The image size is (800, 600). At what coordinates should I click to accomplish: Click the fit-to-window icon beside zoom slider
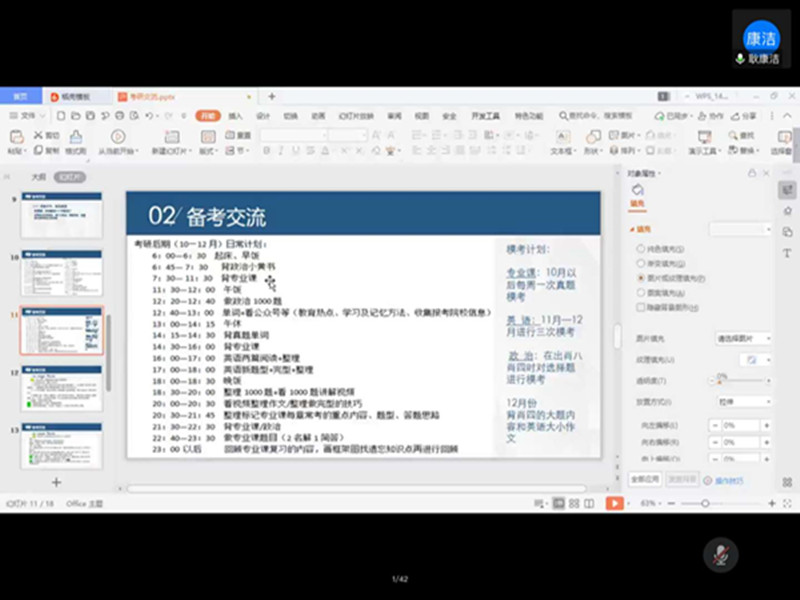click(x=785, y=503)
